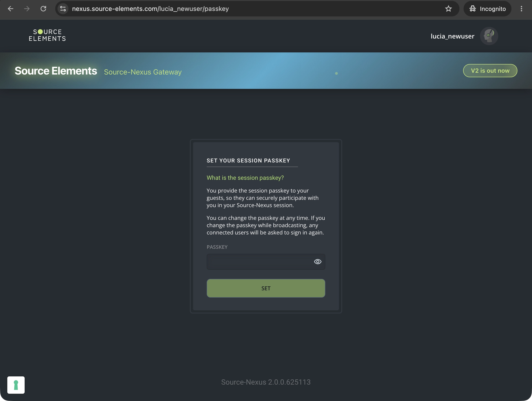
Task: Click the keyhole icon at bottom-left
Action: (x=16, y=385)
